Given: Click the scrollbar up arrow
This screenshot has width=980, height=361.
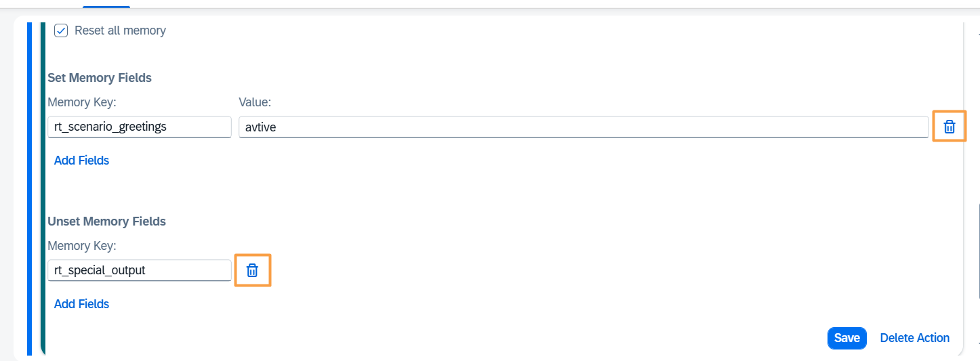Looking at the screenshot, I should pos(978,33).
